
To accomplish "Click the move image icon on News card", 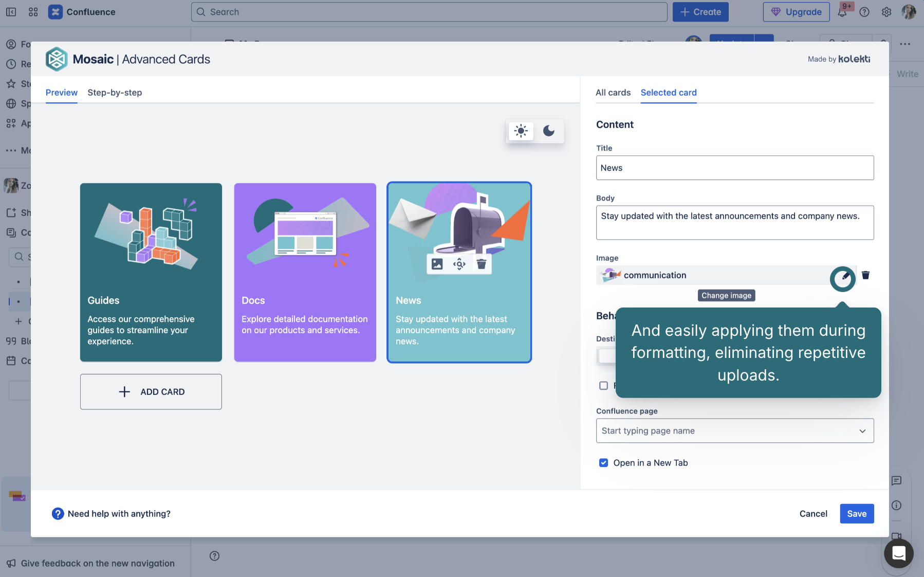I will tap(459, 264).
